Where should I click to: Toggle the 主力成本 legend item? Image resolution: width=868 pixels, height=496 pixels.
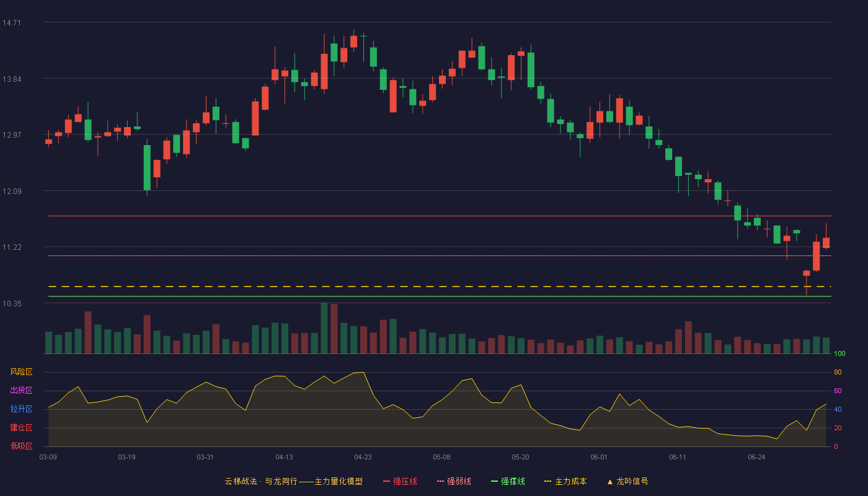pos(565,481)
